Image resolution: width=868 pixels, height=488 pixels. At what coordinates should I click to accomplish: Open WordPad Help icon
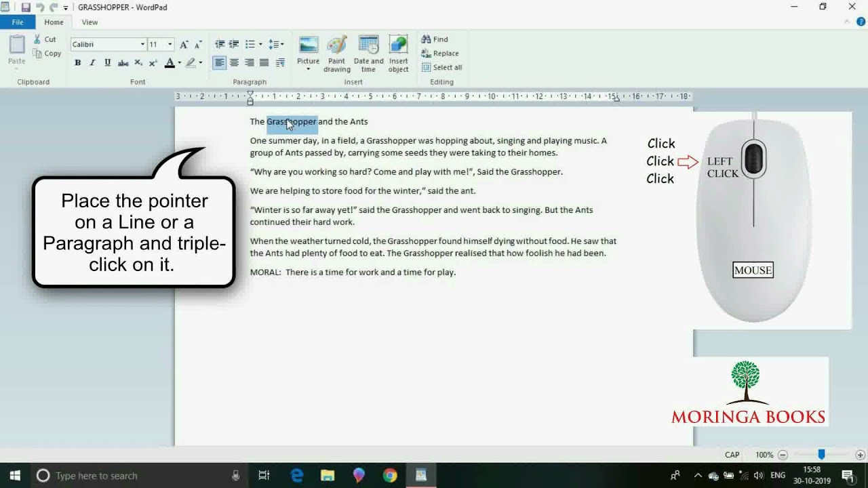(859, 22)
